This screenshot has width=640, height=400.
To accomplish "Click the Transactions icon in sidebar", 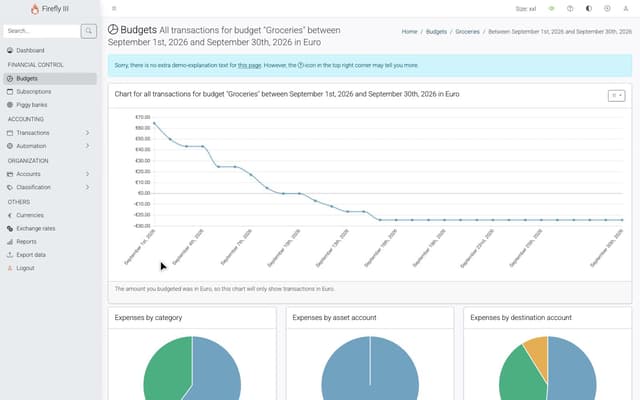I will pos(10,133).
